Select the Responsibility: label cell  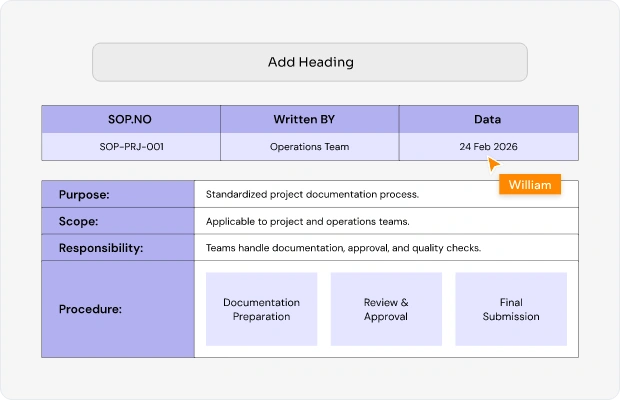click(x=118, y=247)
